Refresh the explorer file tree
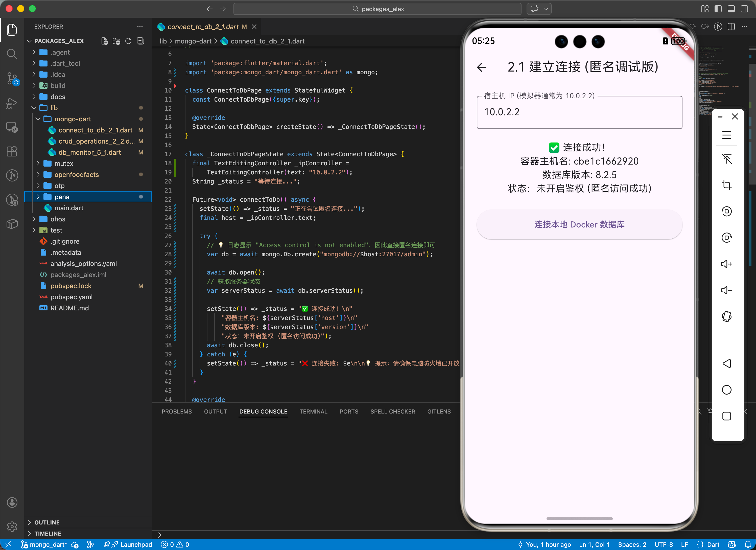This screenshot has width=756, height=550. pos(128,41)
